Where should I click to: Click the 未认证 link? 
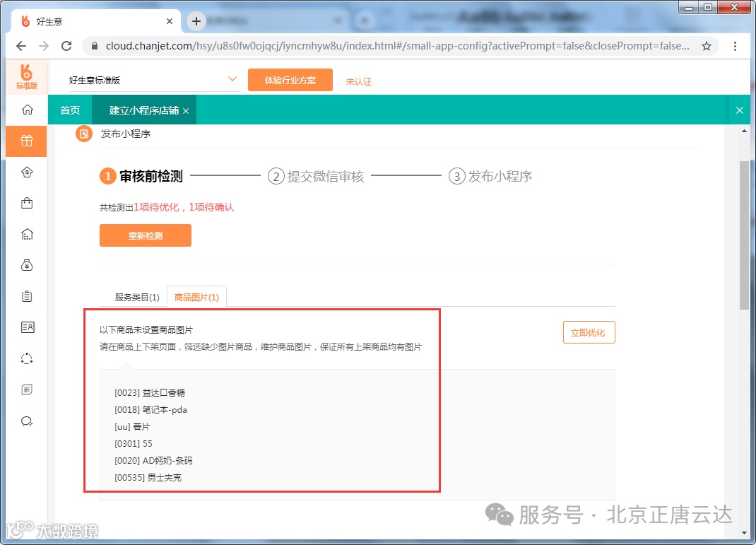(x=359, y=81)
